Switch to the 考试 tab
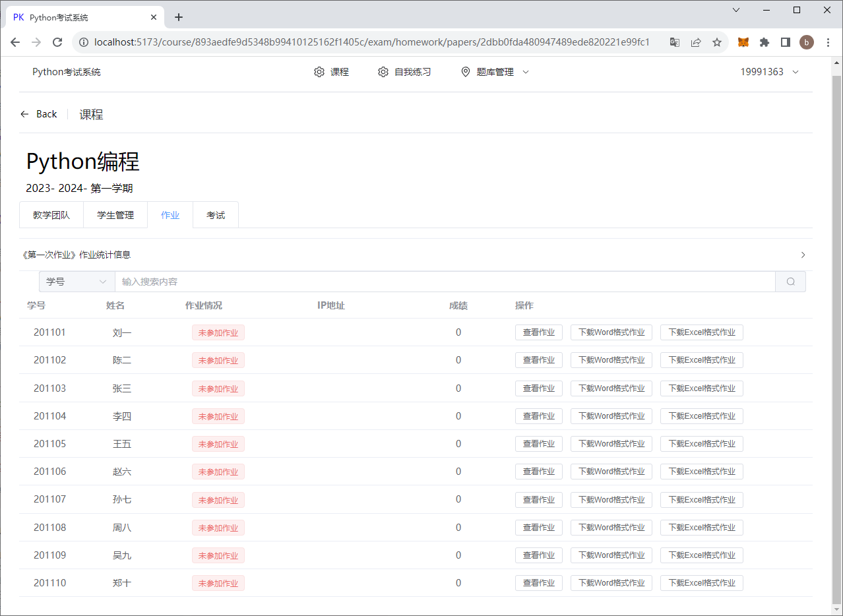The height and width of the screenshot is (616, 843). click(x=216, y=215)
